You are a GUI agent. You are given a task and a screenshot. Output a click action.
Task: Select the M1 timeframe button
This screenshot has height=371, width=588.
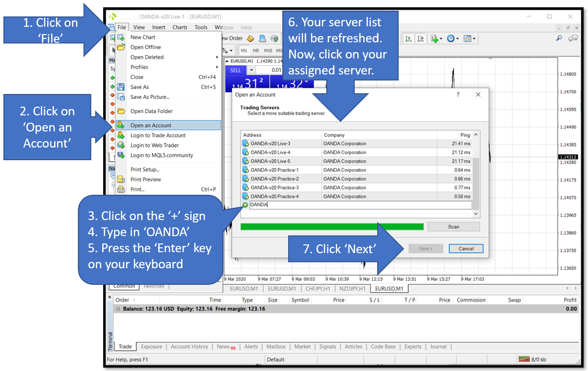[x=244, y=51]
